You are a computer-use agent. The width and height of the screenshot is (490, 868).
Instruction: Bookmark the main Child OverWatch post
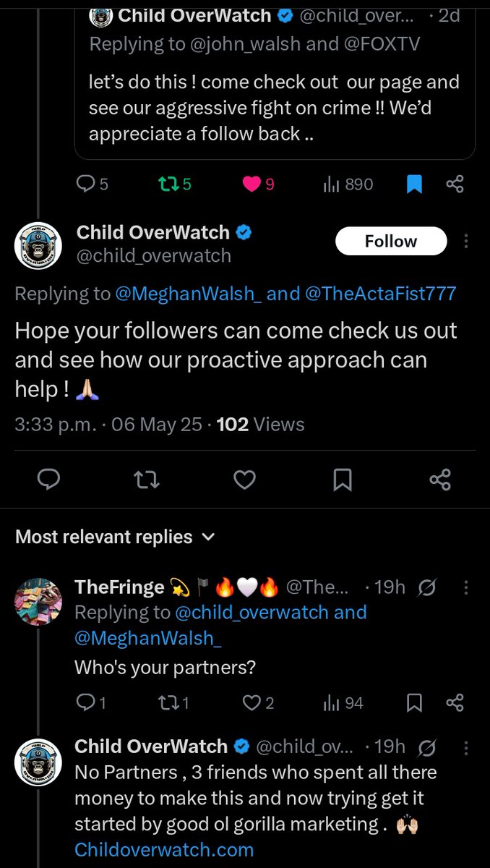pos(343,480)
